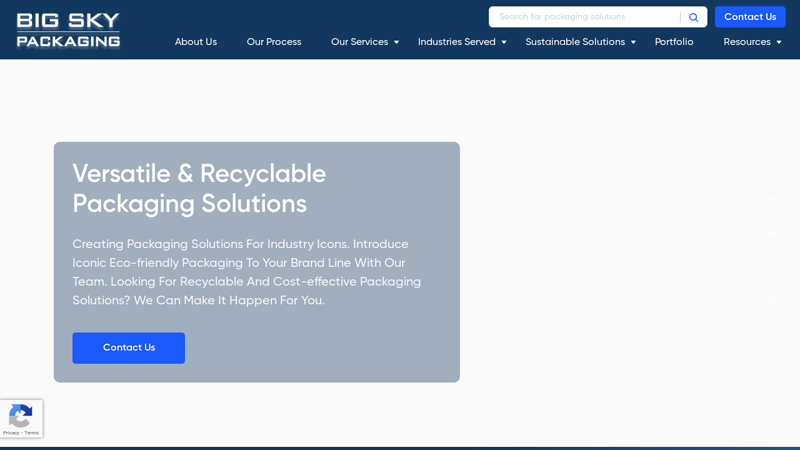Go to the Our Process page
The width and height of the screenshot is (800, 450).
274,42
